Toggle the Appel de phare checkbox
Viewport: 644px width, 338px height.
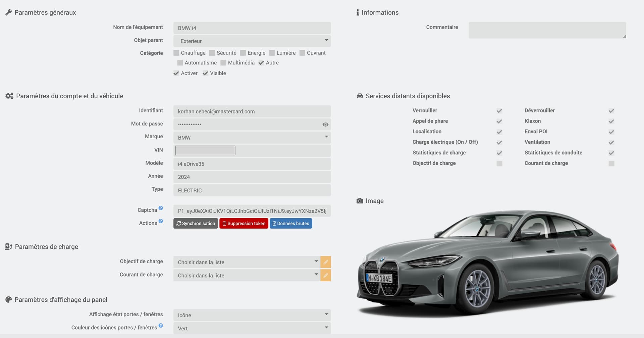point(499,121)
